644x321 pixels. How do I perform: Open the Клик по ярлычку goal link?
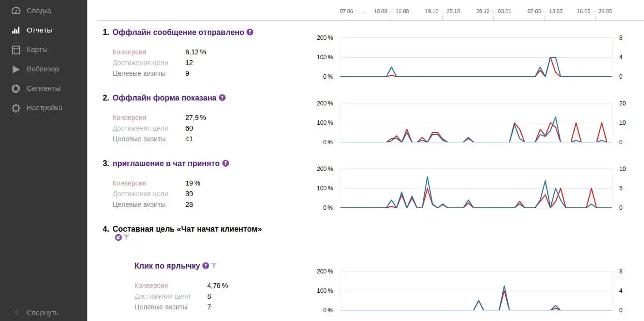pyautogui.click(x=167, y=266)
